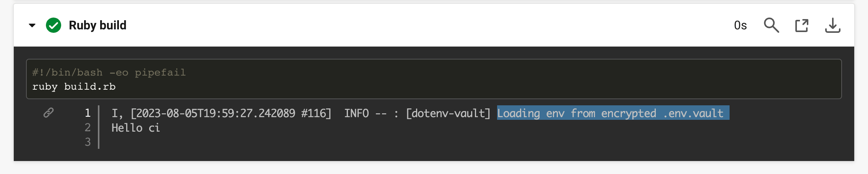Select log line number 3
Viewport: 868px width, 174px height.
pos(88,142)
